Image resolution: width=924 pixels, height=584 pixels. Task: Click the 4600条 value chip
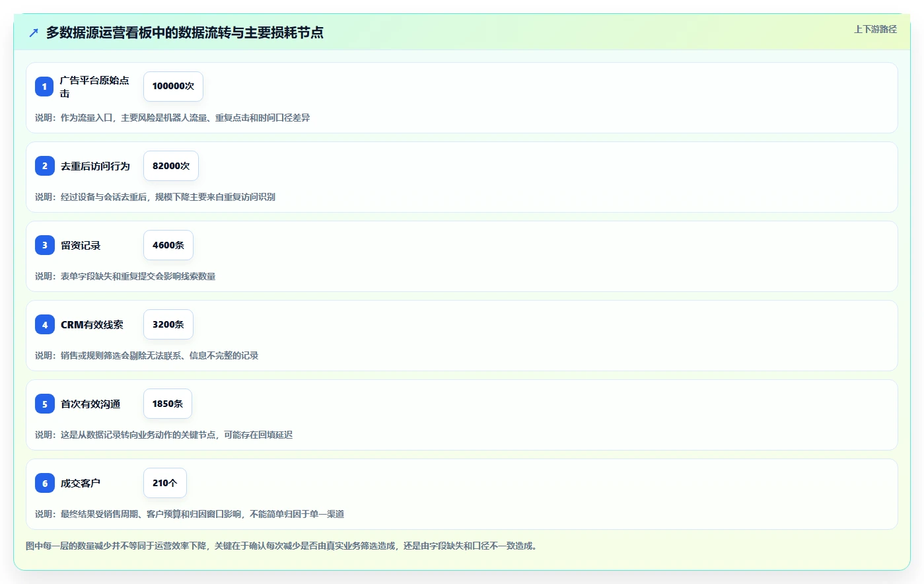(168, 245)
